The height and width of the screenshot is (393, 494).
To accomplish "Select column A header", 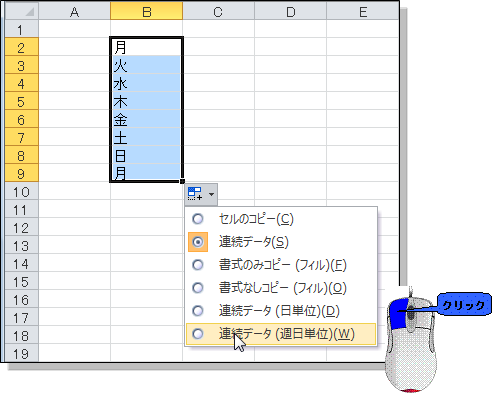I will pyautogui.click(x=75, y=11).
